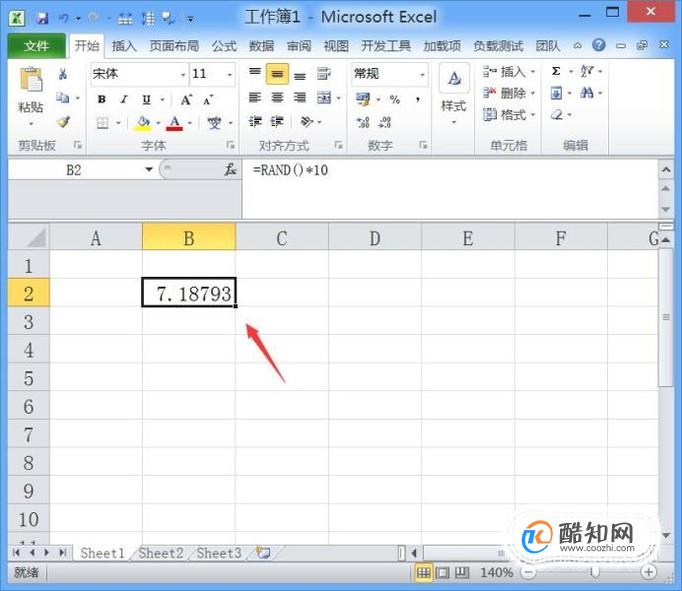Increase font size with large A
Viewport: 682px width, 591px height.
(x=186, y=100)
